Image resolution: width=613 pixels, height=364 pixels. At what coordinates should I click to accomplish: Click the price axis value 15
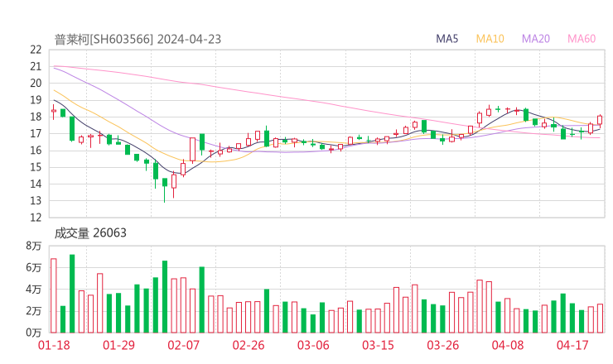point(36,168)
